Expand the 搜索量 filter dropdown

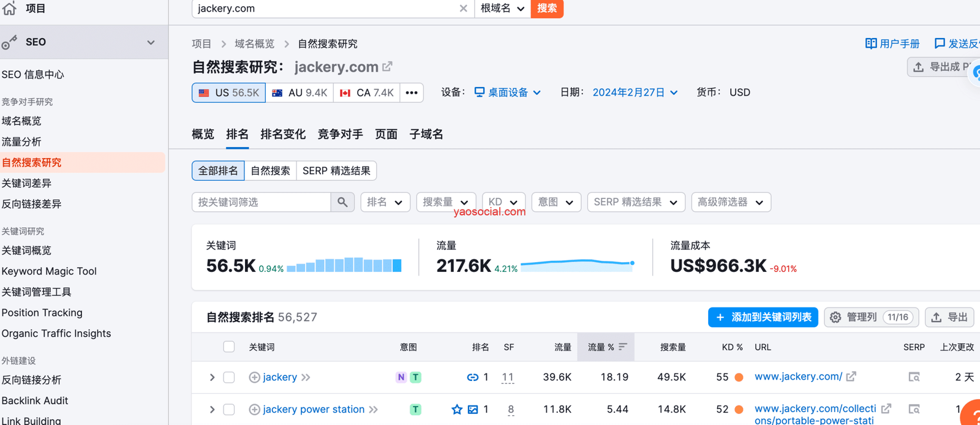pos(445,202)
